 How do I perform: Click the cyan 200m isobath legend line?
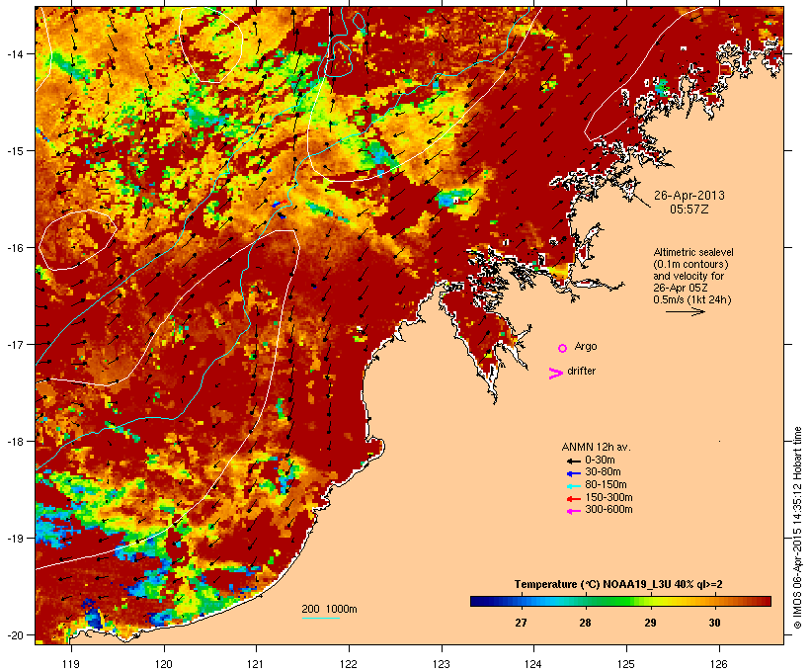pos(321,618)
